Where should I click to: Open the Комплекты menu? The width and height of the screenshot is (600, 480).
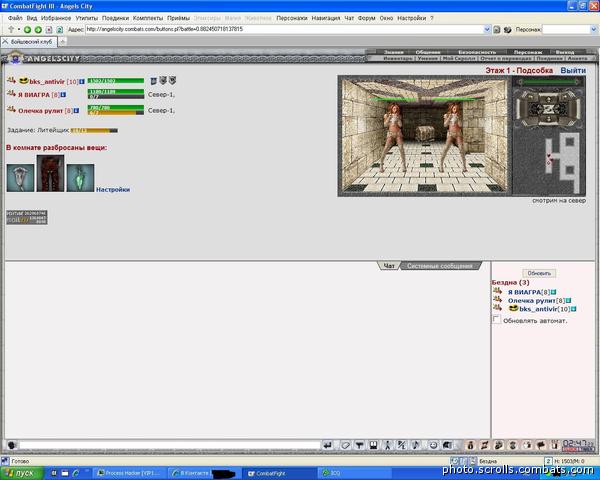(148, 18)
